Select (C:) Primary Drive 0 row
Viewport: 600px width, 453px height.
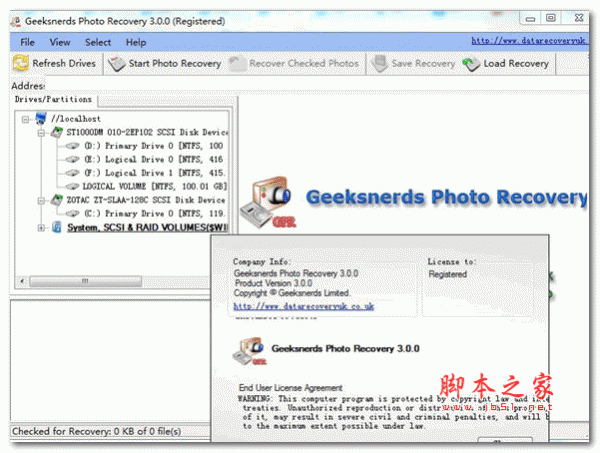[x=154, y=213]
